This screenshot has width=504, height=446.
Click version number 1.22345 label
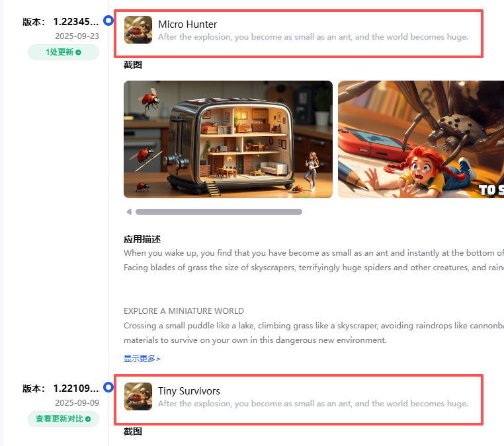pos(76,22)
